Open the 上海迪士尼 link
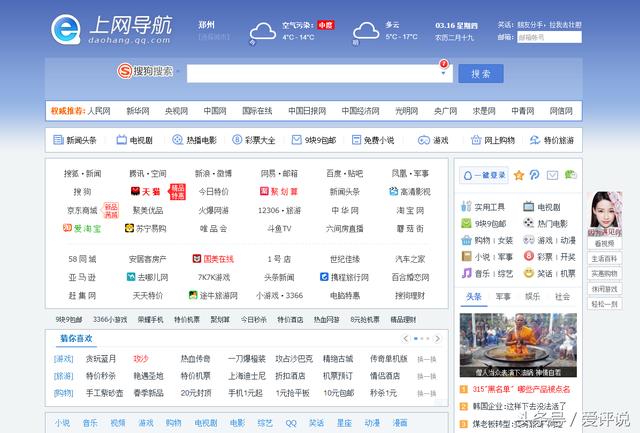Viewport: 640px width, 433px height. (x=247, y=375)
